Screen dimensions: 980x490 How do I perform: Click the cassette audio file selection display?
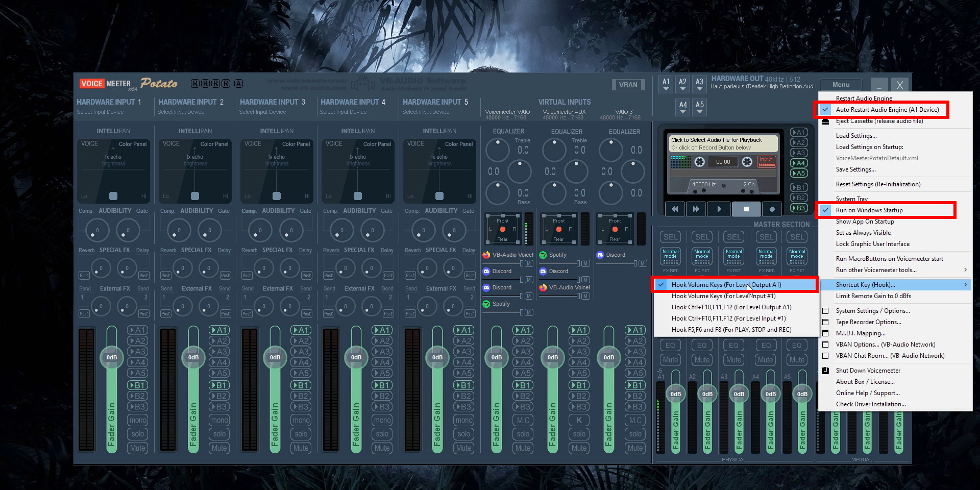(723, 143)
